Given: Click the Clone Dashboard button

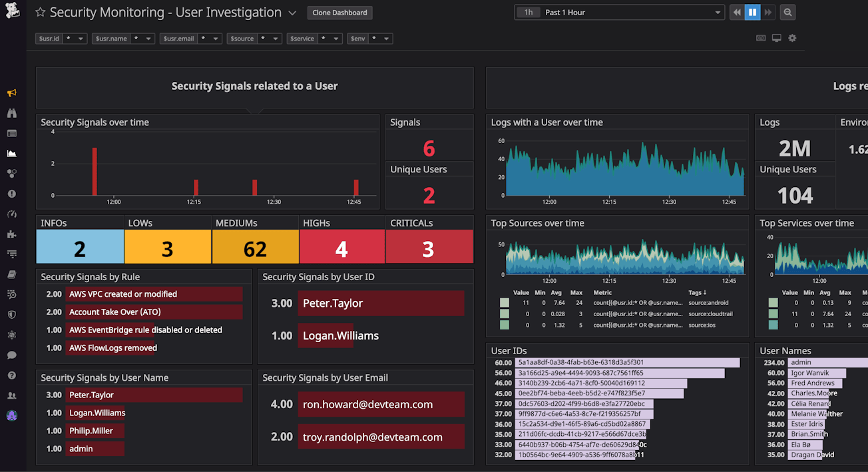Looking at the screenshot, I should click(x=339, y=13).
